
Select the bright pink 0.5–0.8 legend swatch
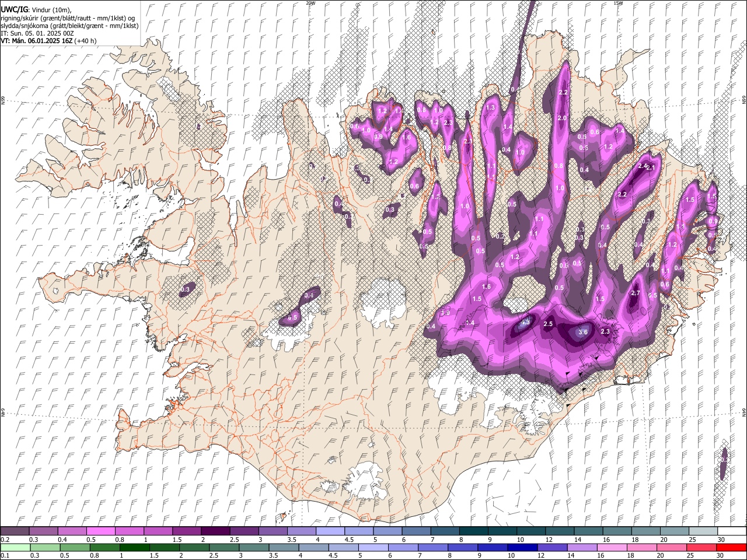coord(101,531)
